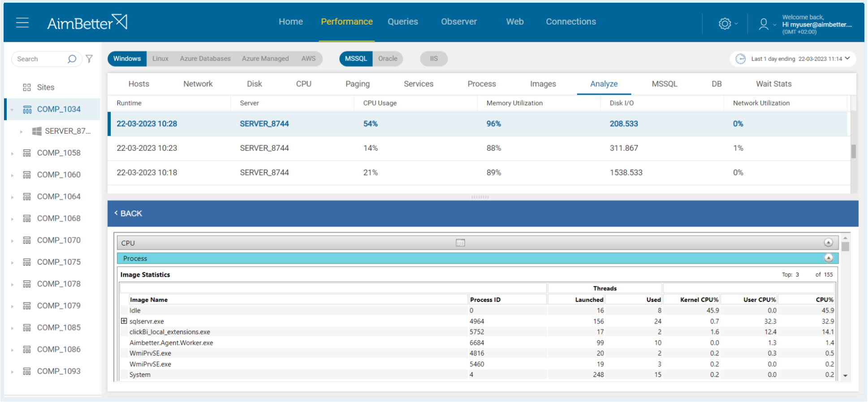Go to the Home menu item
This screenshot has height=402, width=868.
(291, 22)
